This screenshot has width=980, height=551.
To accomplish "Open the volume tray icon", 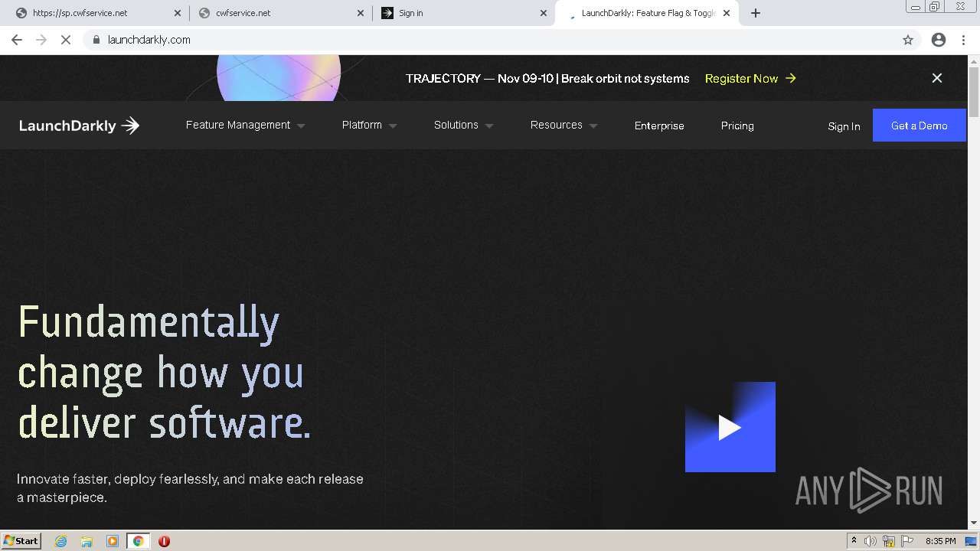I will coord(871,541).
